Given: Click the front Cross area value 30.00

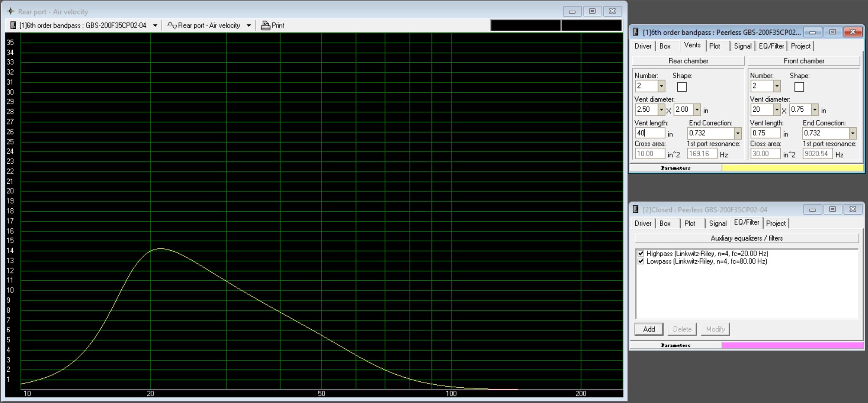Looking at the screenshot, I should click(x=765, y=154).
